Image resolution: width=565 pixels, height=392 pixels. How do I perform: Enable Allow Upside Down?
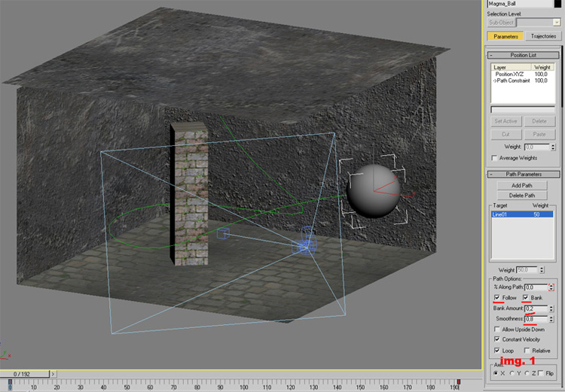point(496,329)
